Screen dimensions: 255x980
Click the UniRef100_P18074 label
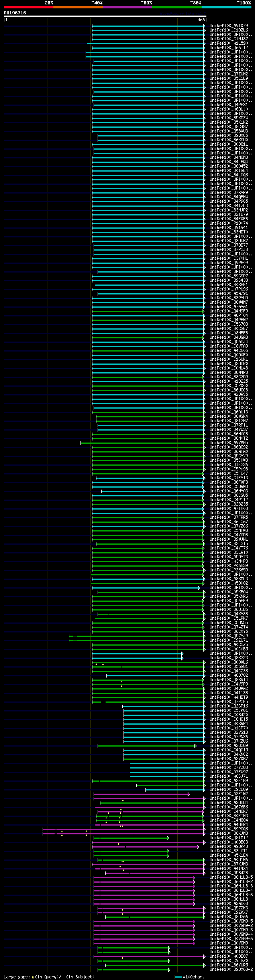[x=229, y=223]
